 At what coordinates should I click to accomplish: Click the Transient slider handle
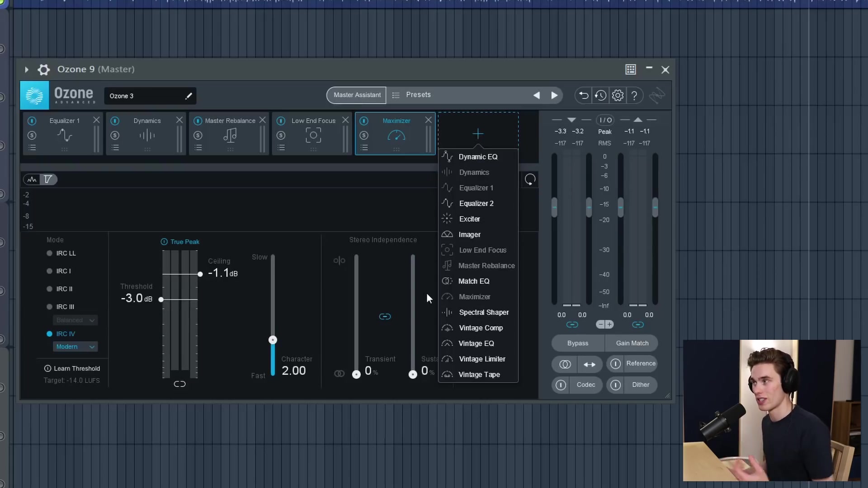356,374
